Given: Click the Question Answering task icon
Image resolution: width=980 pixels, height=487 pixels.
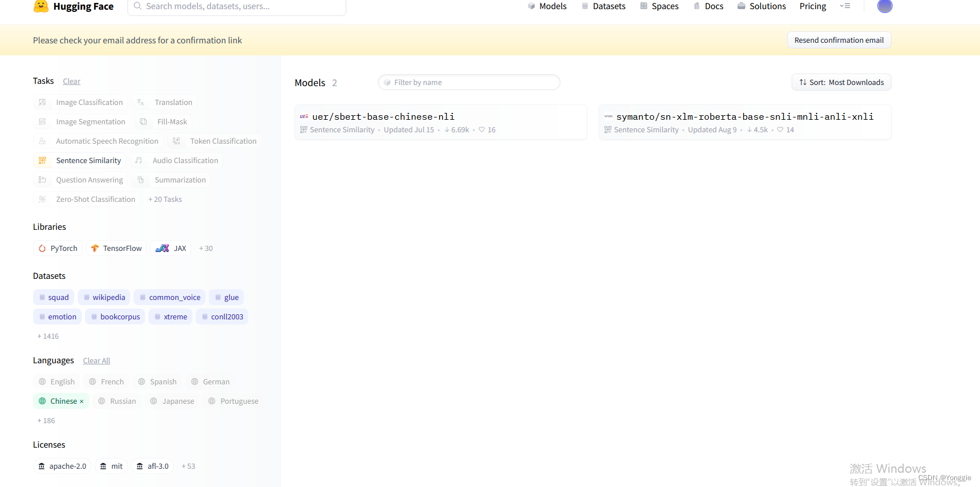Looking at the screenshot, I should pyautogui.click(x=42, y=180).
